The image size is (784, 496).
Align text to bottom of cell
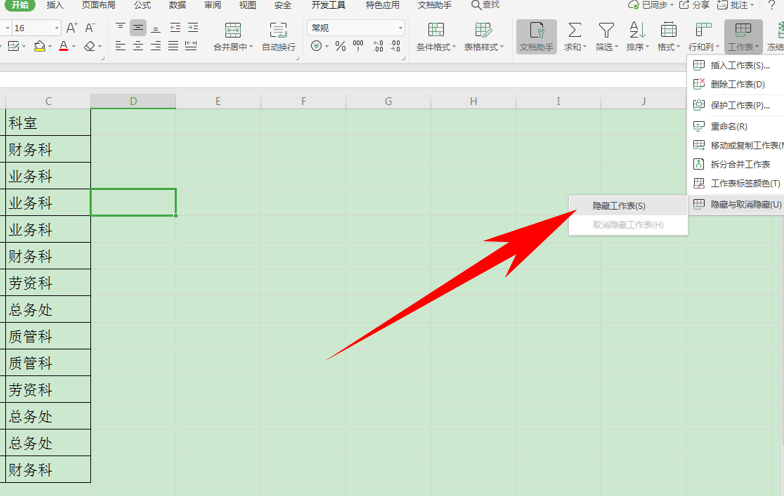pos(156,28)
